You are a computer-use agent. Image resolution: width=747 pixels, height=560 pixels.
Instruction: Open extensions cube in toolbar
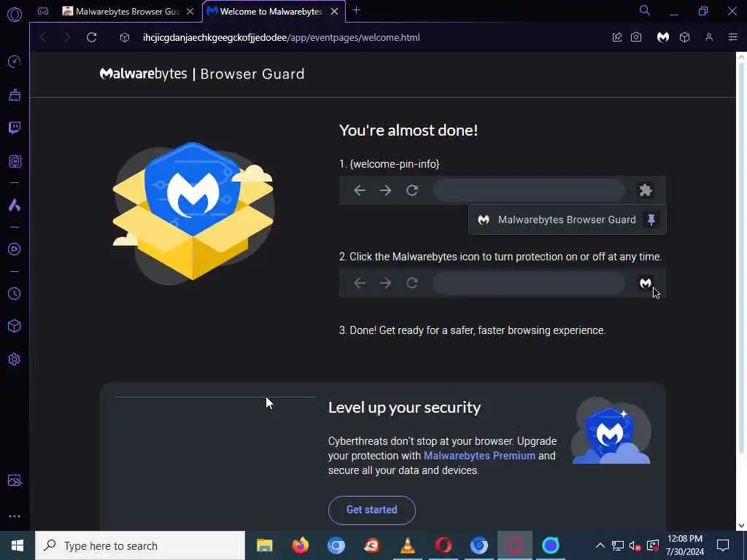pyautogui.click(x=684, y=37)
